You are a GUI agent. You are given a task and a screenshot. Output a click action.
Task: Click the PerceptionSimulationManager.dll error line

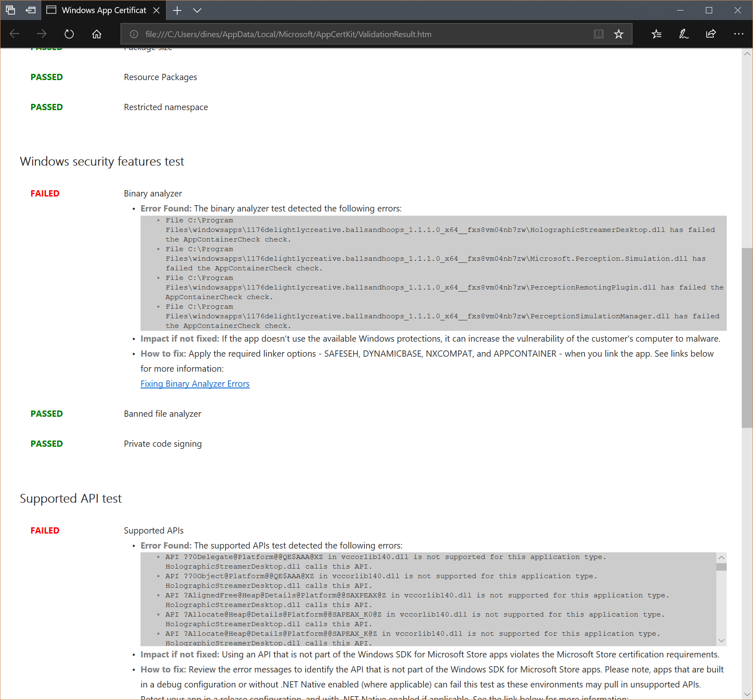(x=442, y=316)
